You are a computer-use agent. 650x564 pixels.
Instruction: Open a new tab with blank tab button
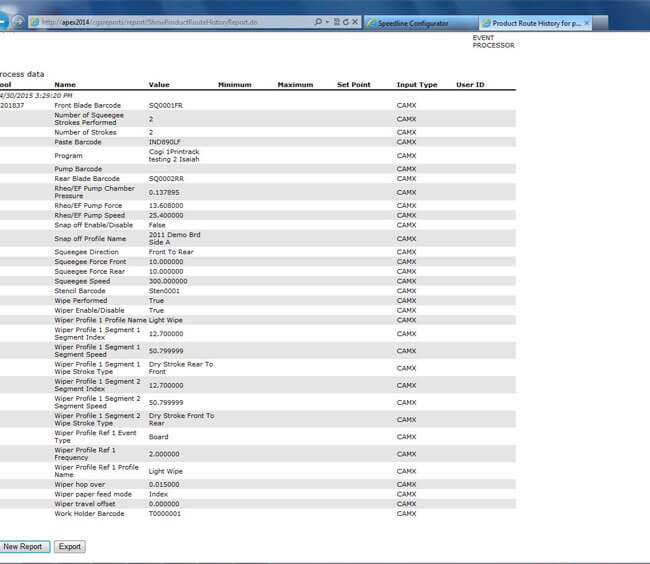pos(600,23)
